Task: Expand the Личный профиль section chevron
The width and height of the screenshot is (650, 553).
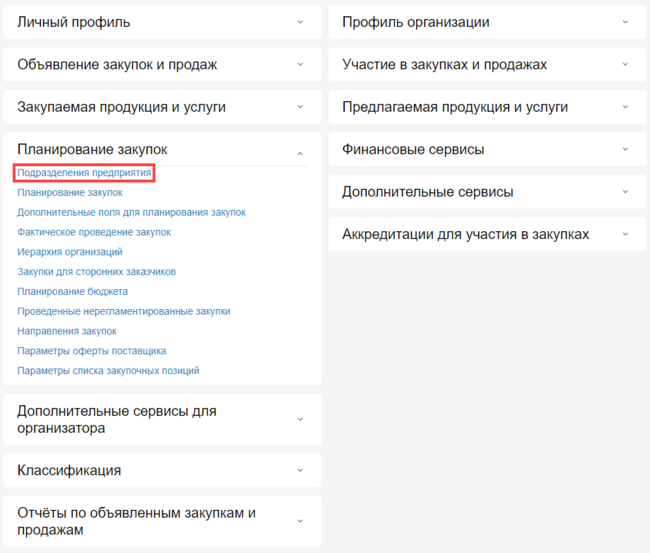Action: [x=300, y=22]
